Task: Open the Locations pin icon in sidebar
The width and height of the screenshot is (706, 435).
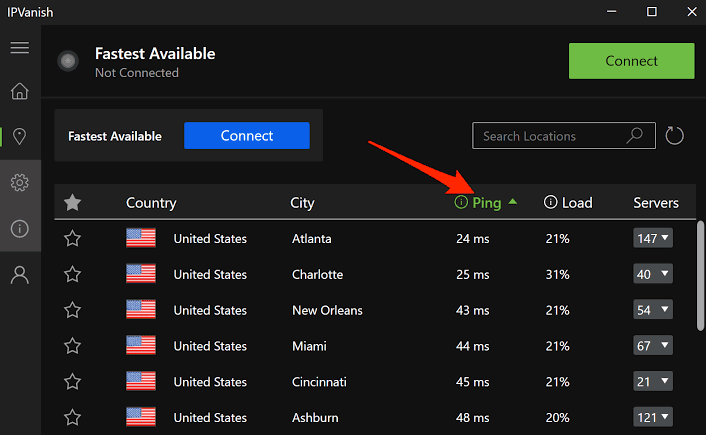Action: (x=19, y=136)
